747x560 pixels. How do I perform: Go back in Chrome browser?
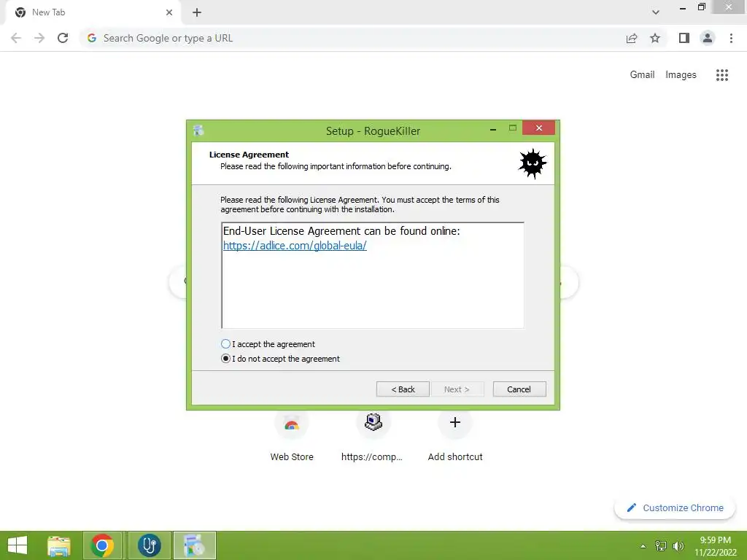16,38
